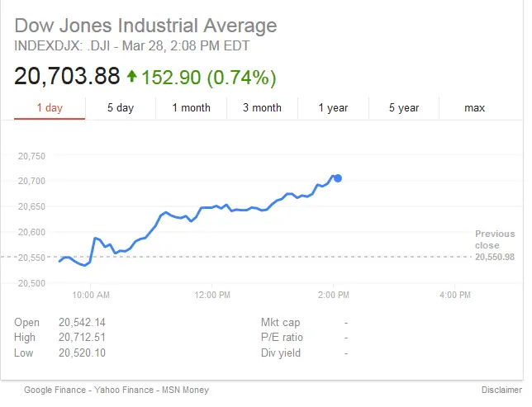Open the MSN Money link
532x407 pixels.
pyautogui.click(x=183, y=390)
